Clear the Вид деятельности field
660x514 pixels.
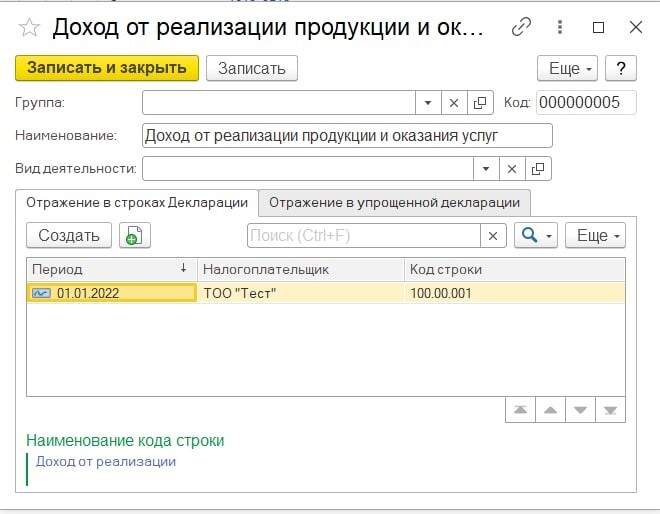pos(512,168)
